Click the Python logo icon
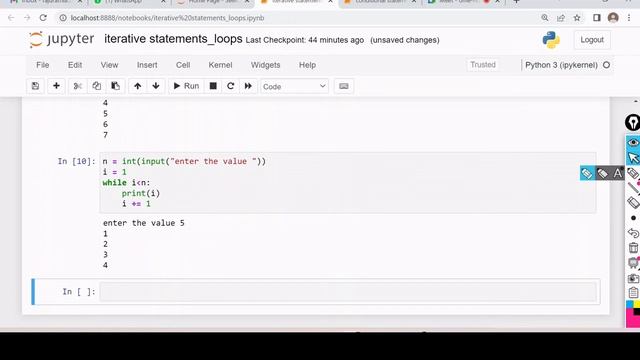 [x=551, y=40]
